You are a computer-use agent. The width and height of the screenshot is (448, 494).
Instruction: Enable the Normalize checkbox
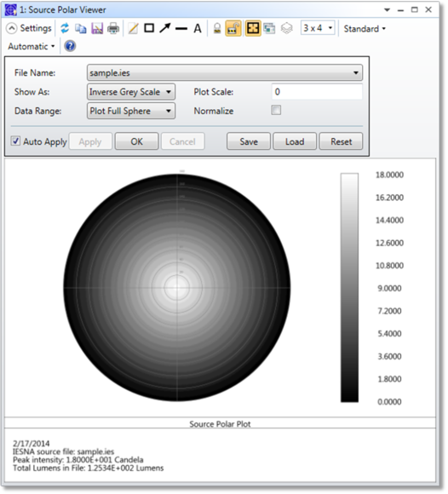[x=276, y=110]
